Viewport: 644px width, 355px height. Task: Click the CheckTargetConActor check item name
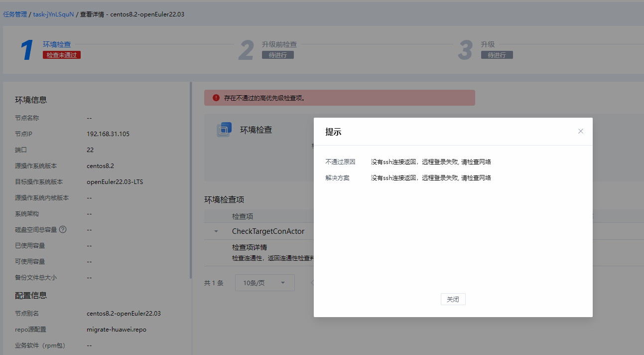[x=268, y=231]
